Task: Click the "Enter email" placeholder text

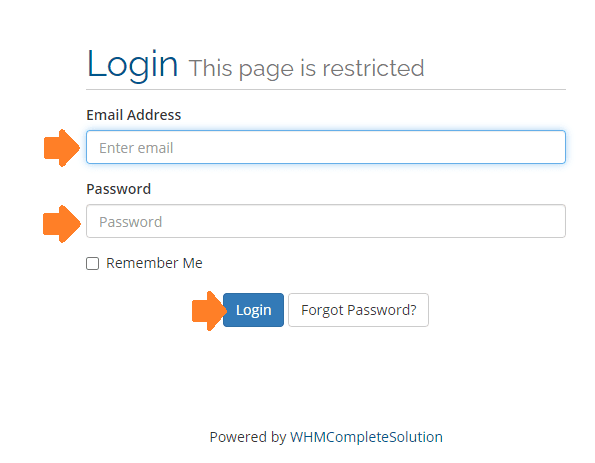Action: (x=136, y=148)
